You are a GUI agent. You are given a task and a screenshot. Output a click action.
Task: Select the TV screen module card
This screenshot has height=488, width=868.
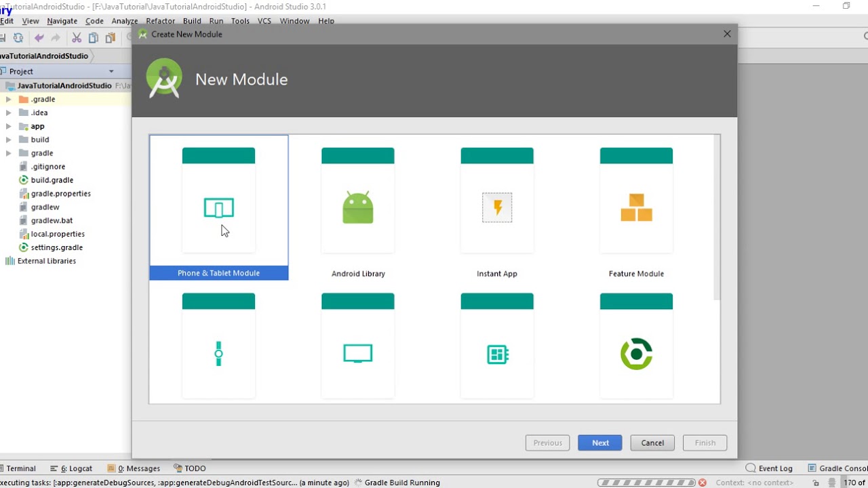point(358,347)
